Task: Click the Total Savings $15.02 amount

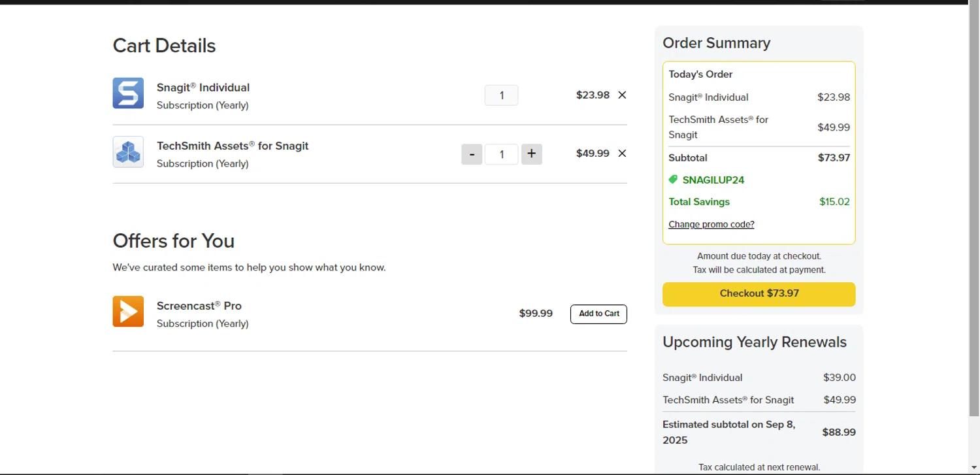Action: [x=835, y=201]
